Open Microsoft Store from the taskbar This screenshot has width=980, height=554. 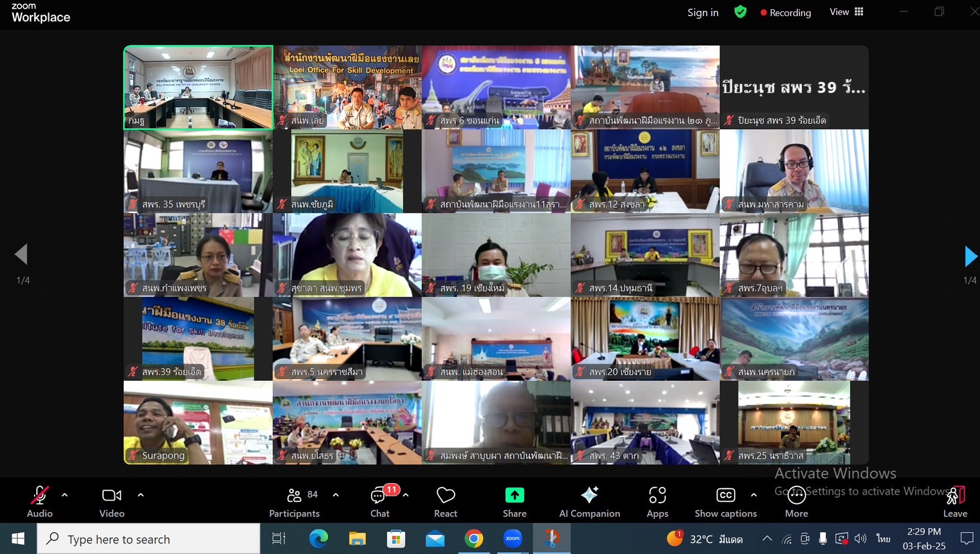coord(396,538)
